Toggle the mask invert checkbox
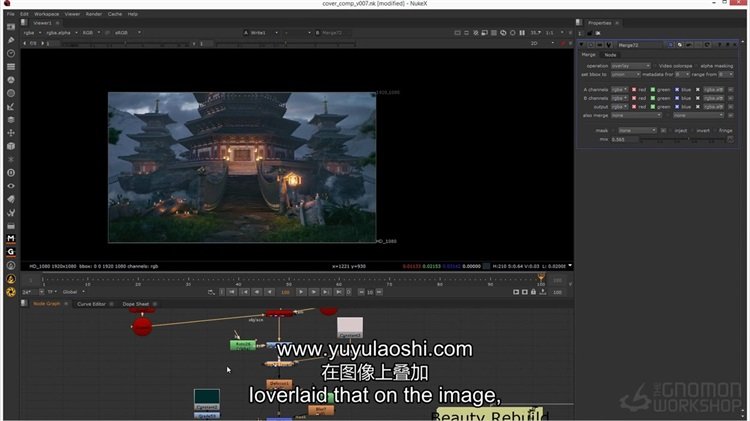The image size is (750, 421). pyautogui.click(x=693, y=130)
